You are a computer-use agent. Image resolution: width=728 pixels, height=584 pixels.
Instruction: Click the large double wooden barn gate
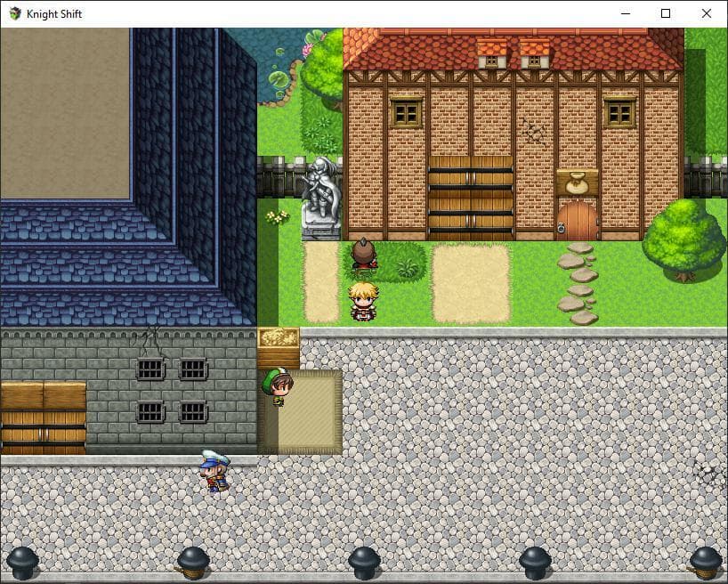point(470,198)
